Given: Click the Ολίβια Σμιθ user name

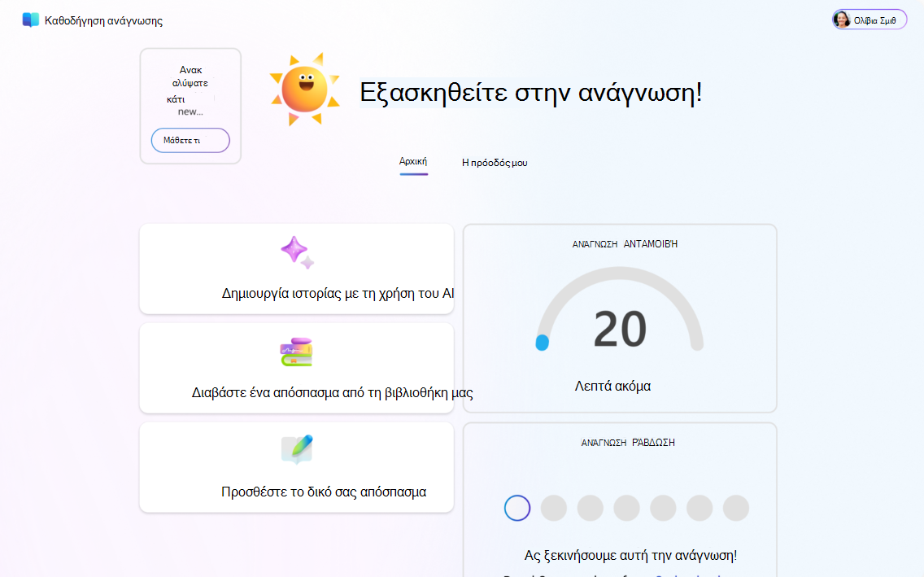Looking at the screenshot, I should click(875, 20).
